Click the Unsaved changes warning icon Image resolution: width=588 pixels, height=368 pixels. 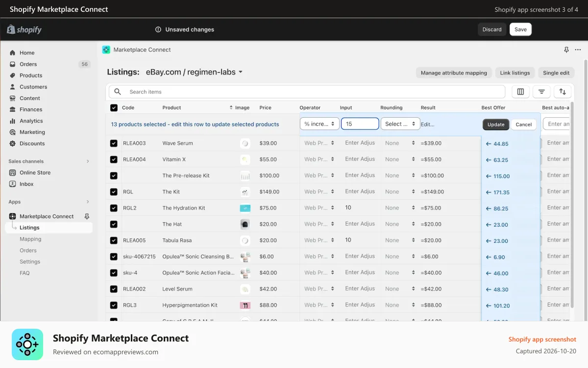pyautogui.click(x=158, y=29)
